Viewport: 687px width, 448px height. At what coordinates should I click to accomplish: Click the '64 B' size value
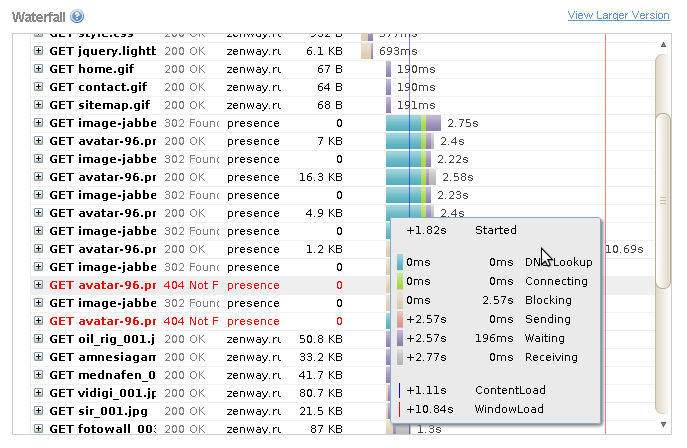click(x=329, y=87)
